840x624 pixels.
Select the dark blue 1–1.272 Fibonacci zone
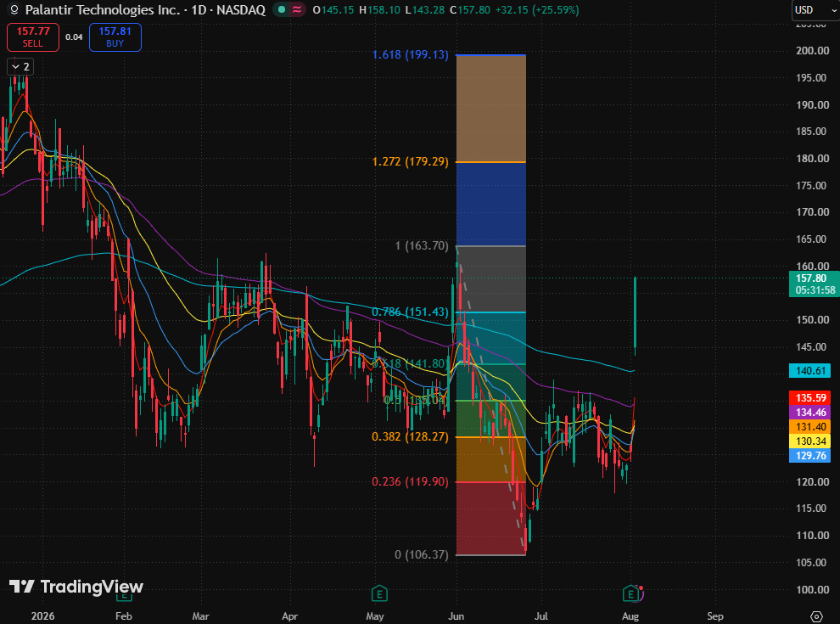(x=490, y=204)
